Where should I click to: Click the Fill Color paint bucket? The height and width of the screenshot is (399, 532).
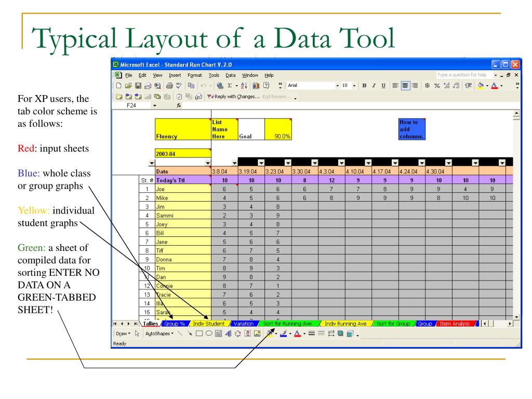480,86
